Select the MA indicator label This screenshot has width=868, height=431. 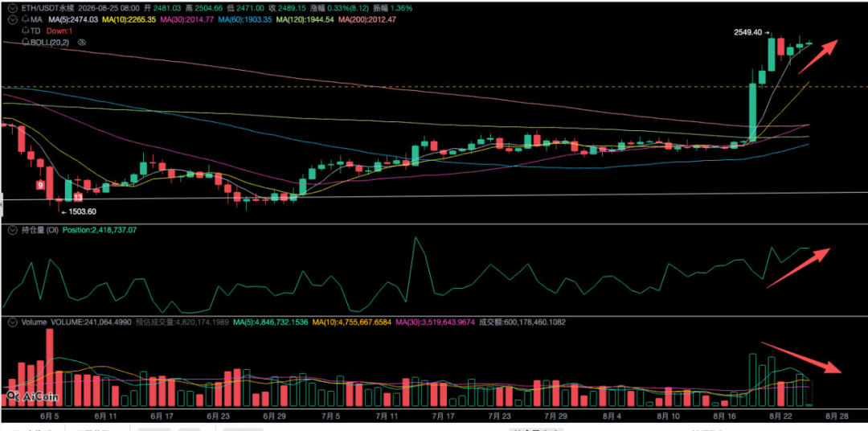35,19
